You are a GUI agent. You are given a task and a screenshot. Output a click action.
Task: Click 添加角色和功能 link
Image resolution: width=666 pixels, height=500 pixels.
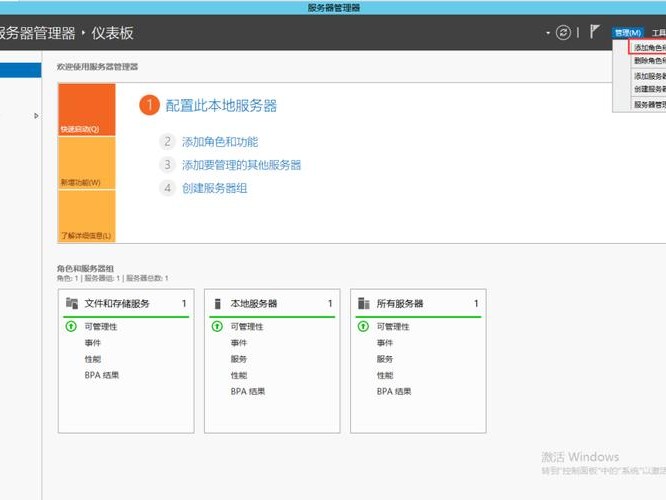click(x=220, y=141)
